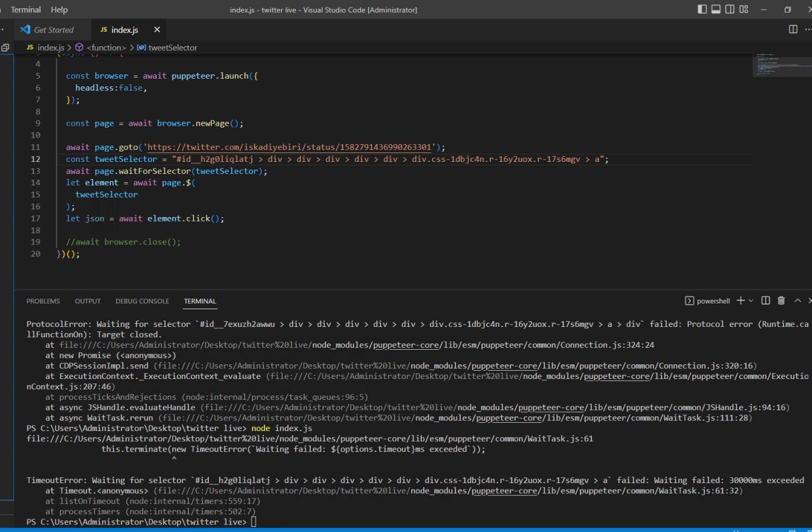
Task: Click the partially visible explorer files icon
Action: (5, 48)
